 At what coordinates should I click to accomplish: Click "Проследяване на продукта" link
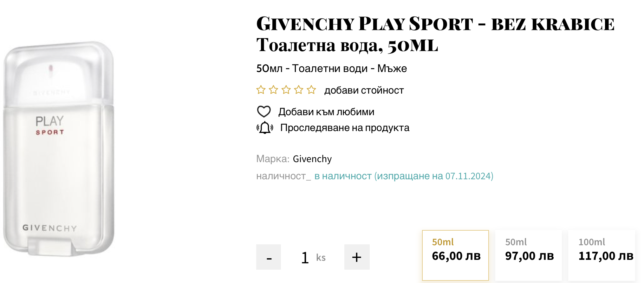(345, 128)
